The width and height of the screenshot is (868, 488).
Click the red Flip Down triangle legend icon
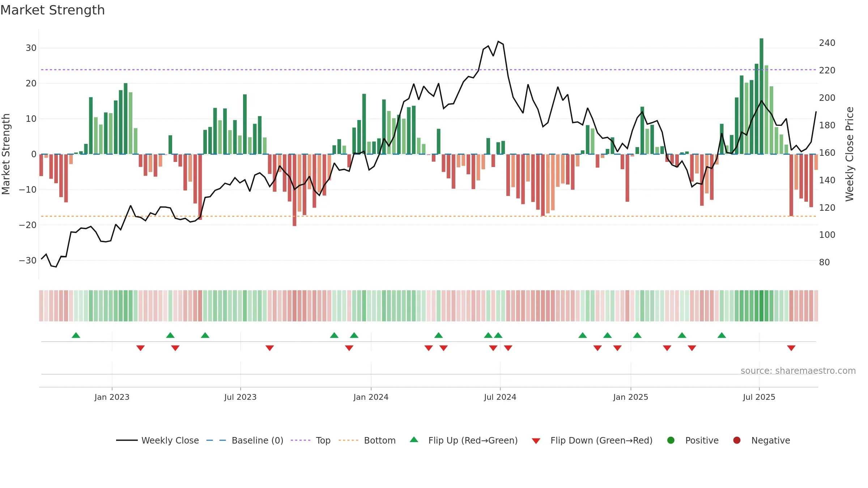[536, 441]
